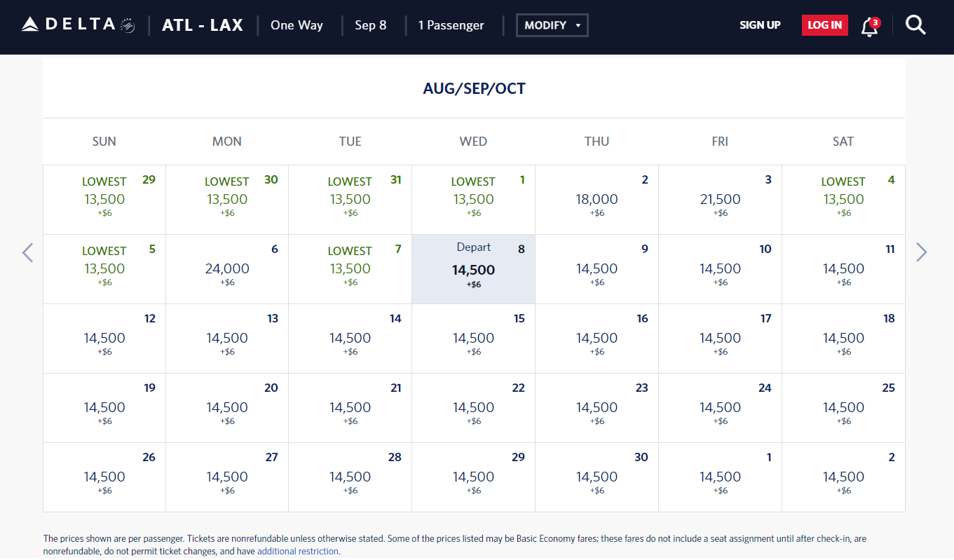Select Tuesday Sep 7 lowest fare
The height and width of the screenshot is (560, 954).
tap(350, 269)
